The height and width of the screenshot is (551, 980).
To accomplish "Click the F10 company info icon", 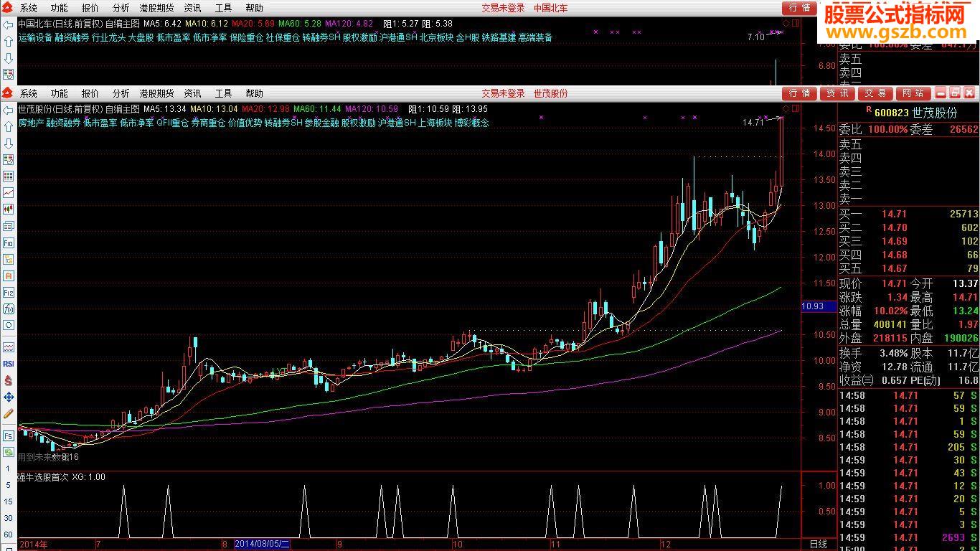I will coord(8,243).
